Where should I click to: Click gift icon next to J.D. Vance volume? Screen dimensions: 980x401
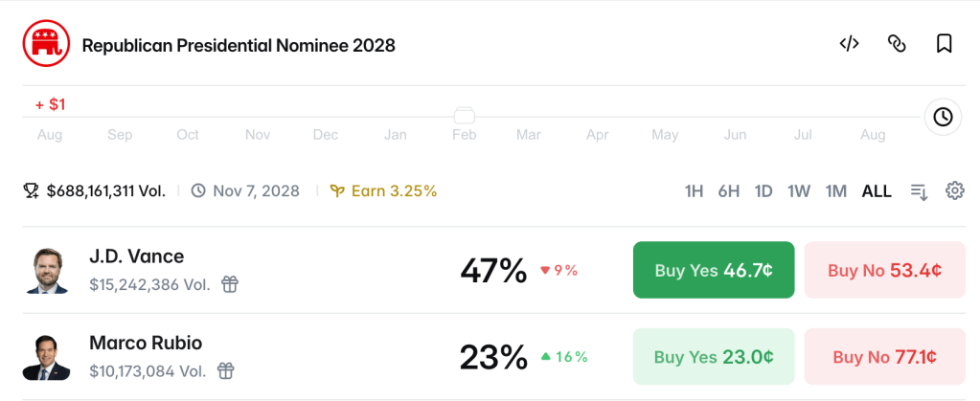(230, 285)
